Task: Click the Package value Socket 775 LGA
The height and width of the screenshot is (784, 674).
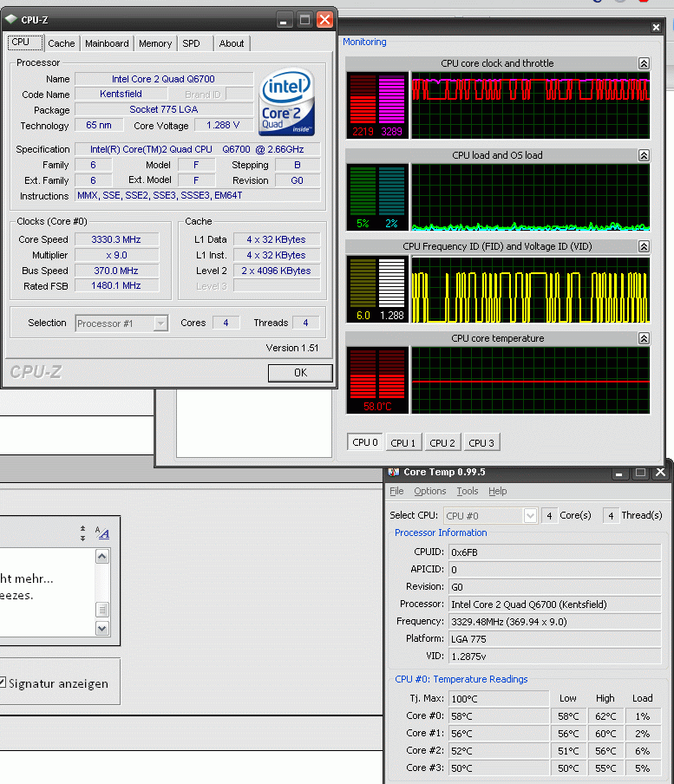Action: (163, 109)
